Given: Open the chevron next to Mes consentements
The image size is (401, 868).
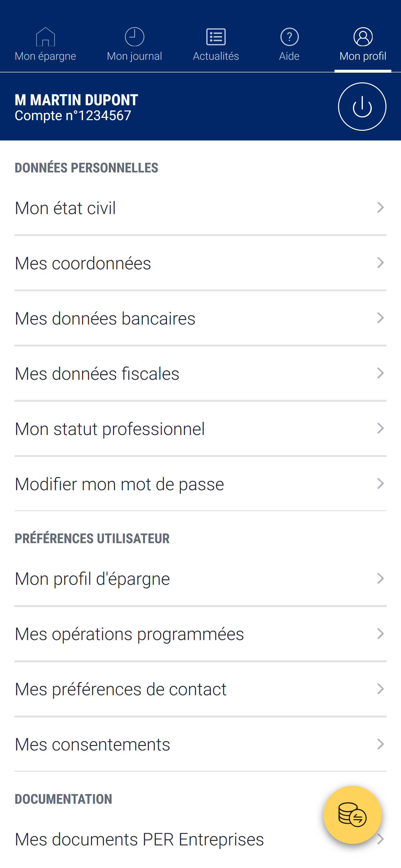Looking at the screenshot, I should pos(380,744).
